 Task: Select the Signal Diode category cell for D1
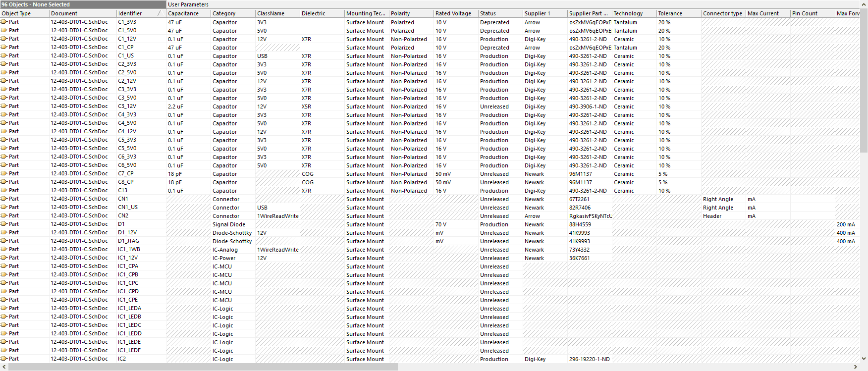232,224
